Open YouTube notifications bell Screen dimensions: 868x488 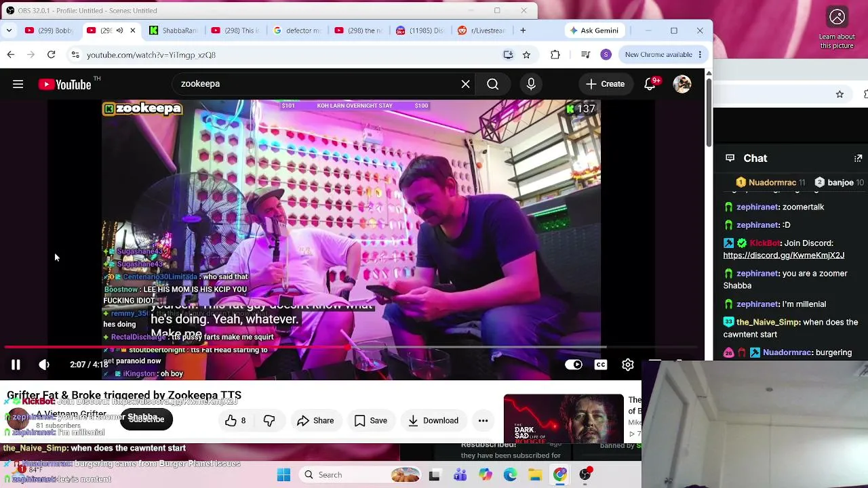tap(650, 84)
